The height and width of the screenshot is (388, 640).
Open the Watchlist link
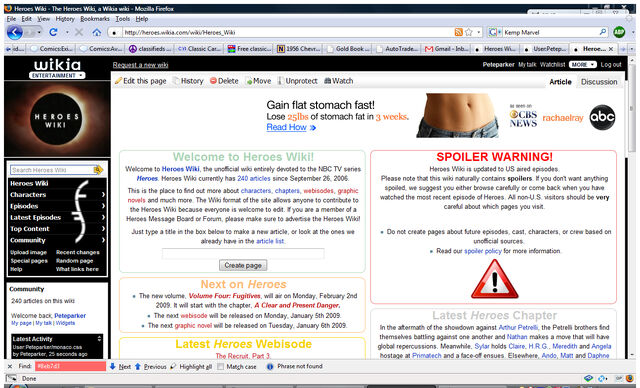click(x=552, y=64)
